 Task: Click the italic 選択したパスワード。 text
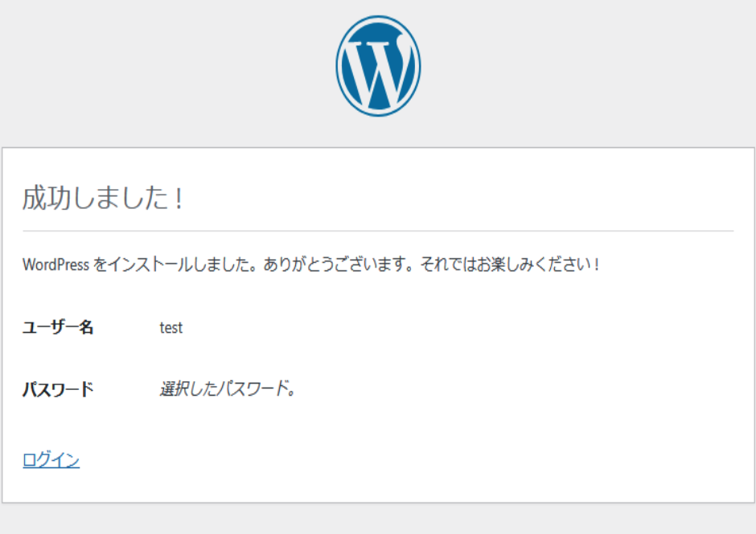point(228,390)
